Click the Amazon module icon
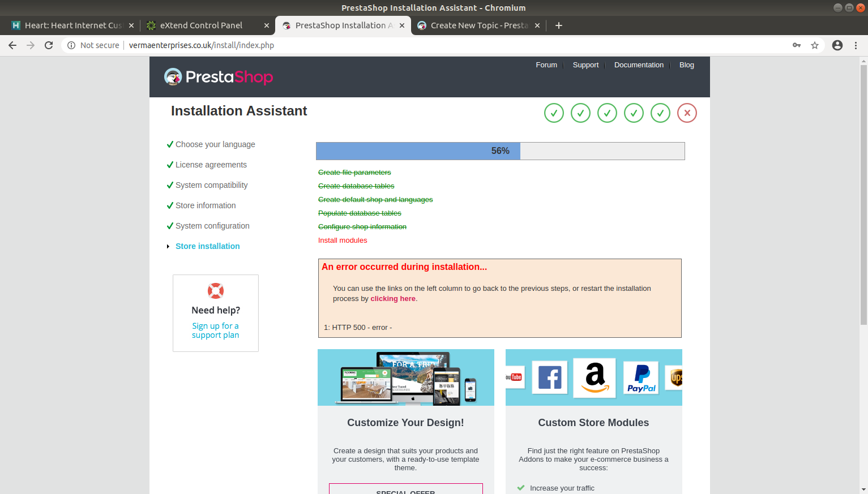 click(x=595, y=378)
